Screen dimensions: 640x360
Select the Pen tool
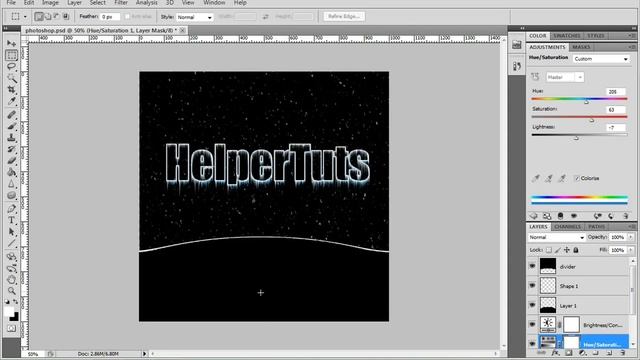11,209
